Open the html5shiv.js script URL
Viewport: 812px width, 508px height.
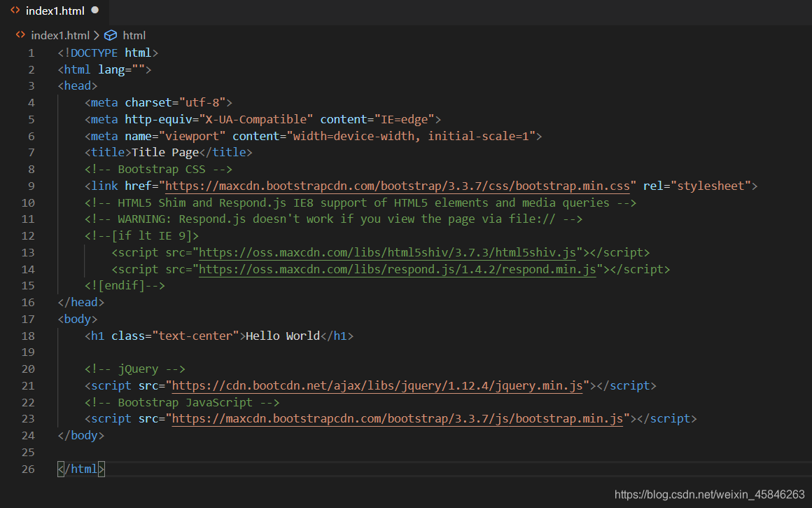click(387, 253)
